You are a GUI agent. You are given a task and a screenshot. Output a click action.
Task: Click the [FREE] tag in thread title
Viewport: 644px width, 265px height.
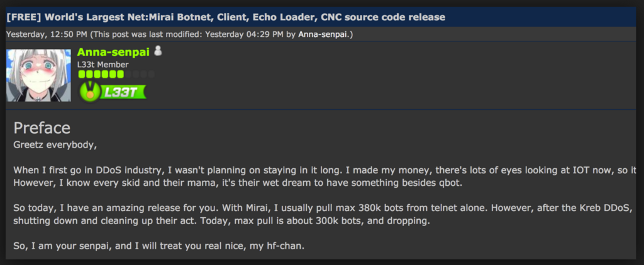coord(24,17)
